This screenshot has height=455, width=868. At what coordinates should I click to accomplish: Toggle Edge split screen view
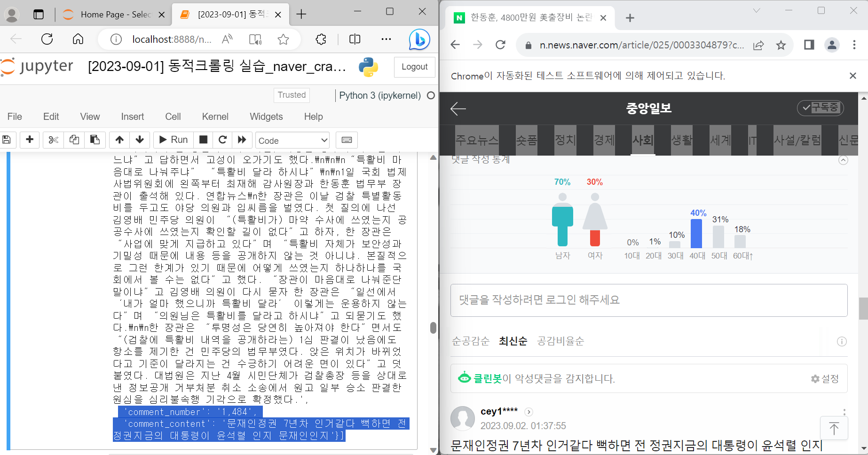tap(355, 39)
